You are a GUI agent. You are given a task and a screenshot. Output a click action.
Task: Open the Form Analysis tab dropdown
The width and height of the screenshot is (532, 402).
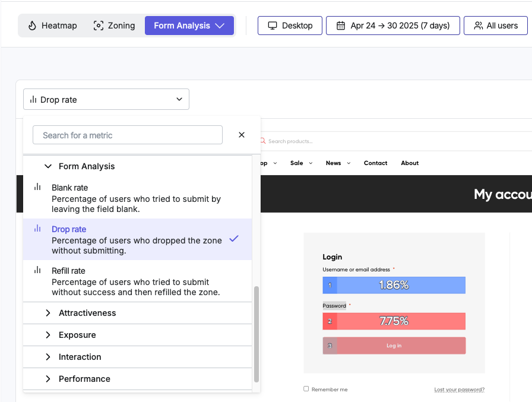[189, 26]
